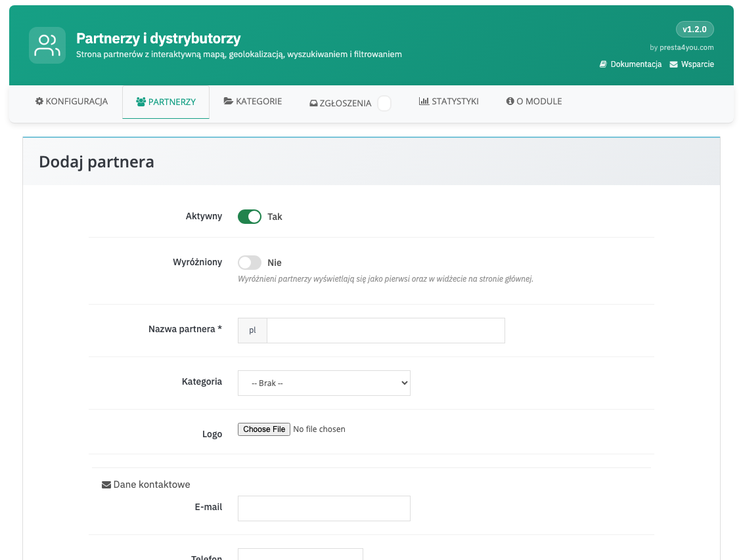Viewport: 741px width, 560px height.
Task: Click the 'by presta4you.com' text
Action: [x=682, y=47]
